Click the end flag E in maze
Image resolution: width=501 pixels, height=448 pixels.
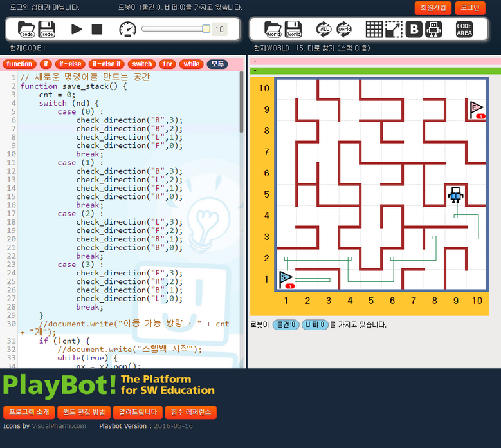(477, 109)
